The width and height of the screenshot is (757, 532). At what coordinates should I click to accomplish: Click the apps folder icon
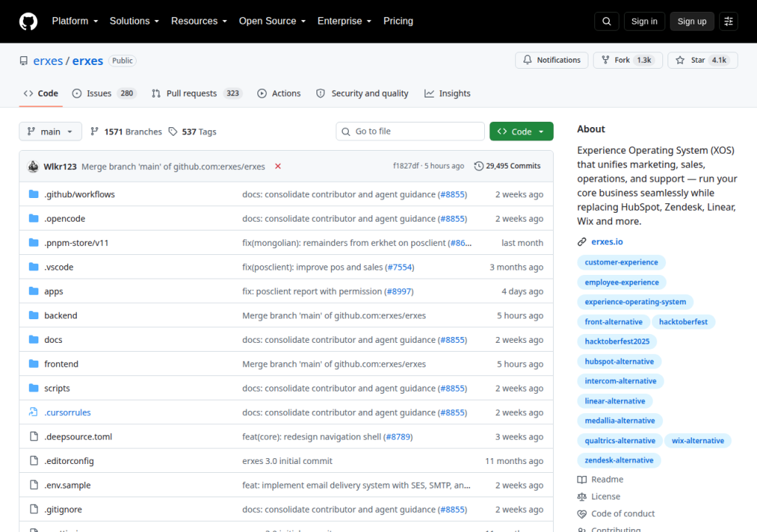click(x=33, y=291)
